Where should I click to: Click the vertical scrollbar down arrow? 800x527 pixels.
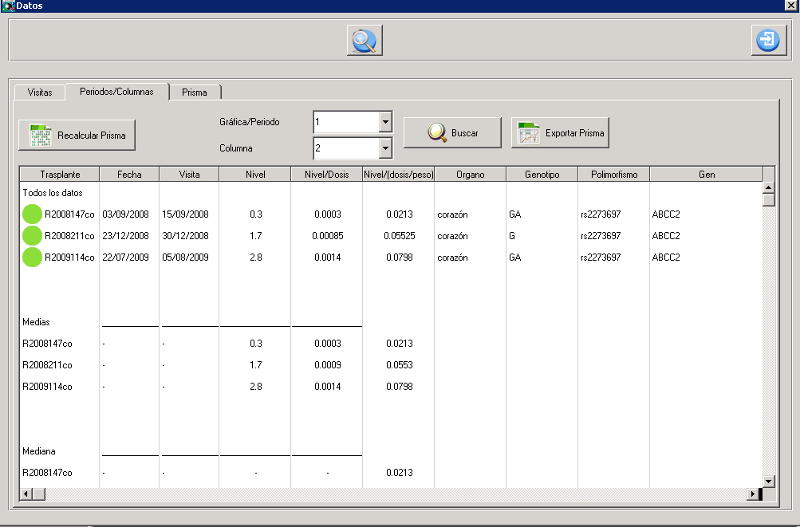(768, 481)
